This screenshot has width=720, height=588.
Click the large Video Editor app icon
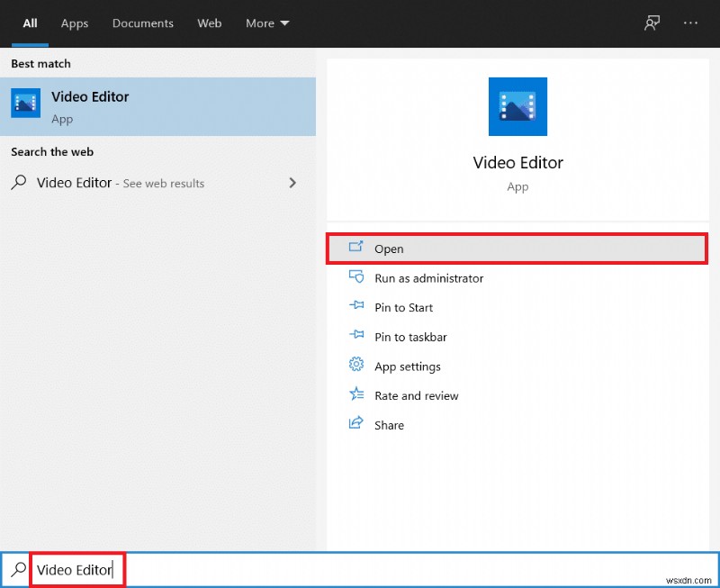pos(517,106)
